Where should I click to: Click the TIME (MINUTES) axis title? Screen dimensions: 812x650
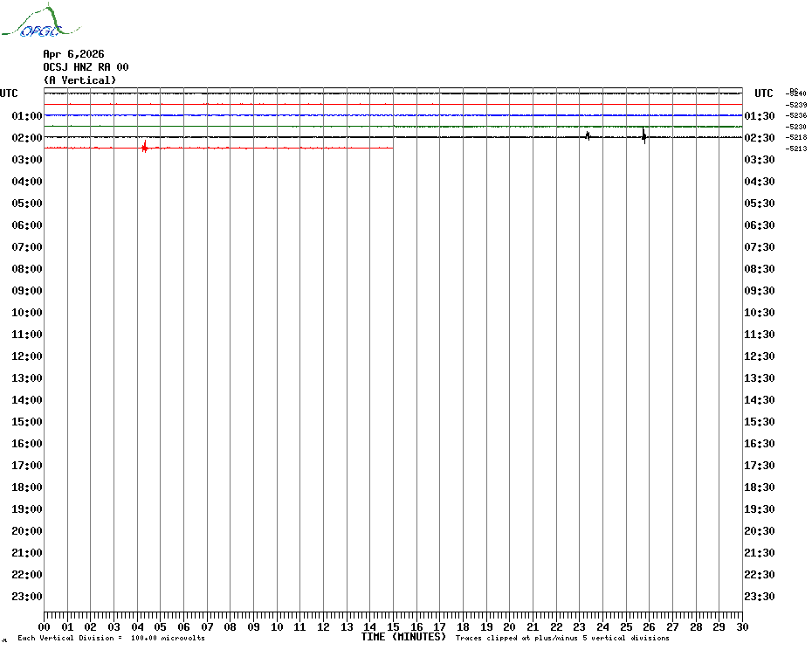click(x=403, y=637)
